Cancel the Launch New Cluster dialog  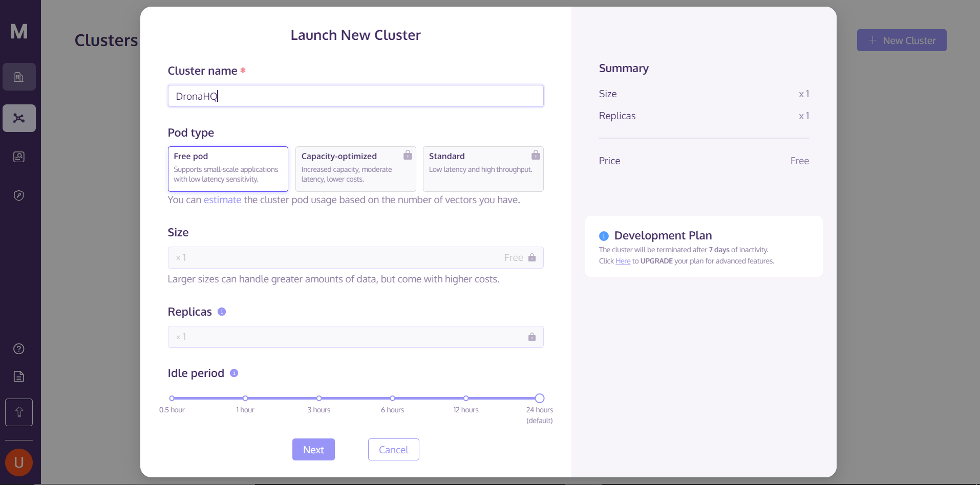(393, 450)
